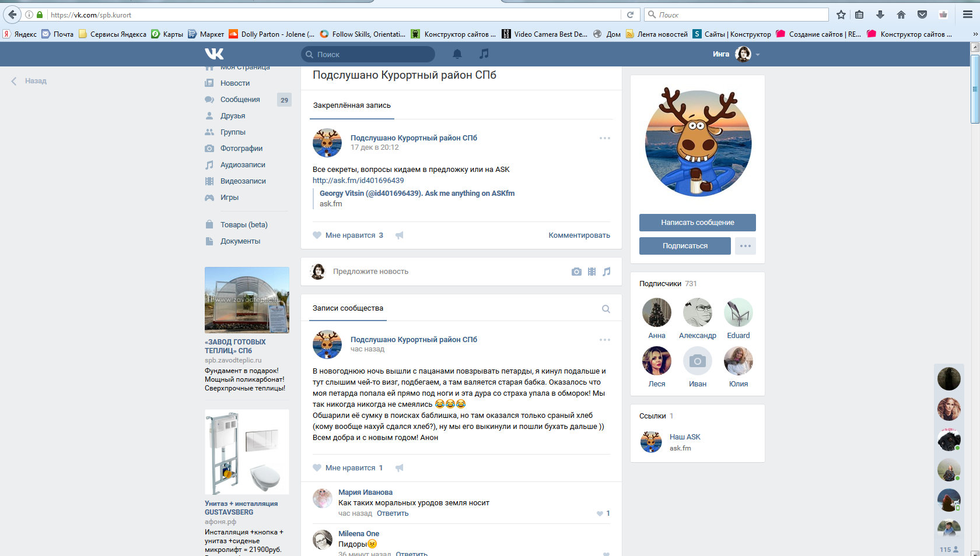
Task: Select the Записи сообщества tab
Action: click(x=348, y=308)
